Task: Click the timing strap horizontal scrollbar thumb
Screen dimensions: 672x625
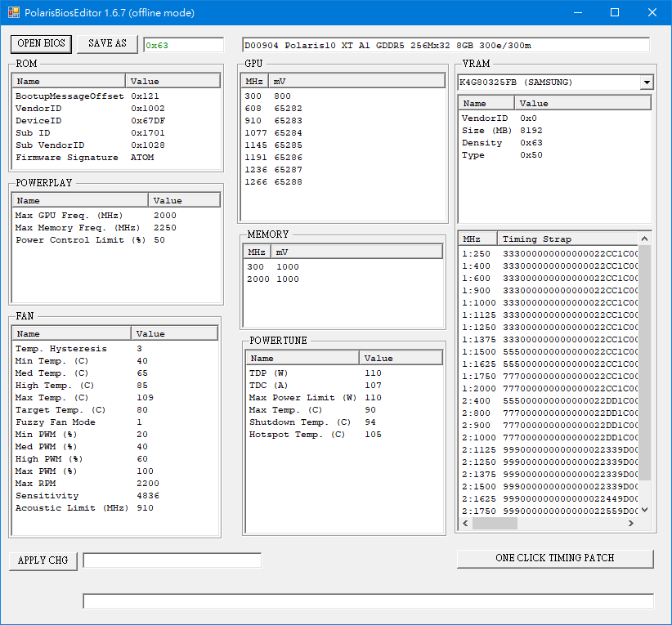Action: tap(495, 523)
